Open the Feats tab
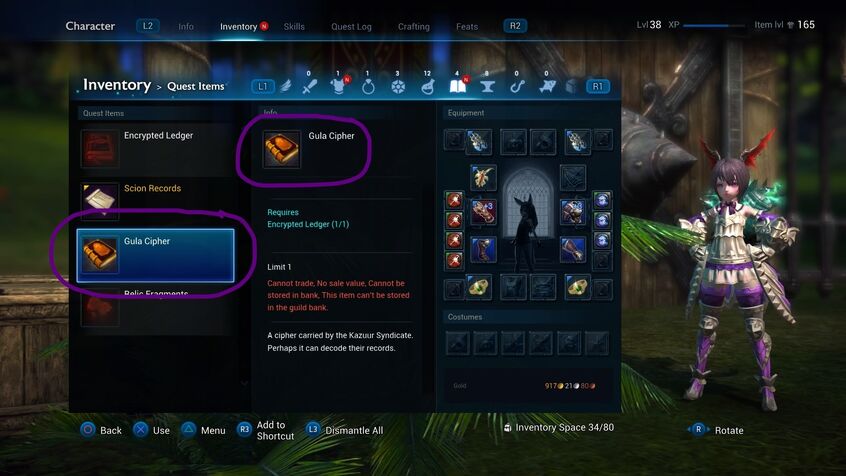846x476 pixels. point(467,26)
